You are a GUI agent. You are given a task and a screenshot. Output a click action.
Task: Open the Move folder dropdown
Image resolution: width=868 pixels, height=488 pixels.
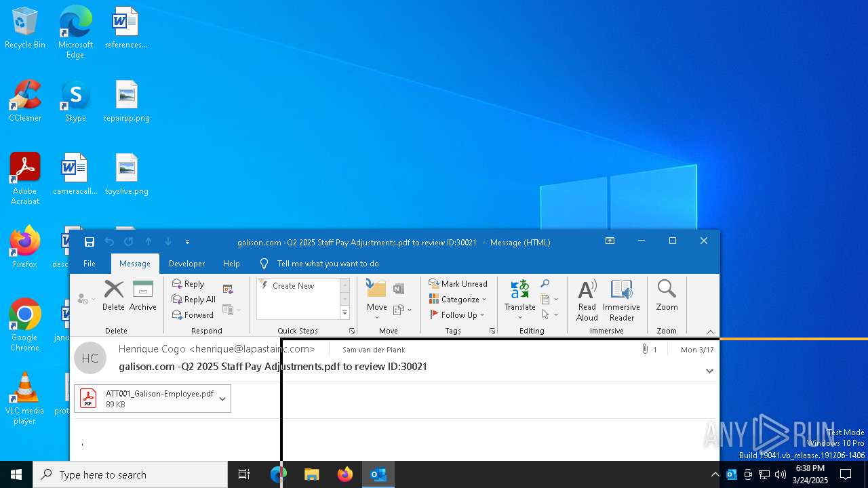(x=377, y=299)
